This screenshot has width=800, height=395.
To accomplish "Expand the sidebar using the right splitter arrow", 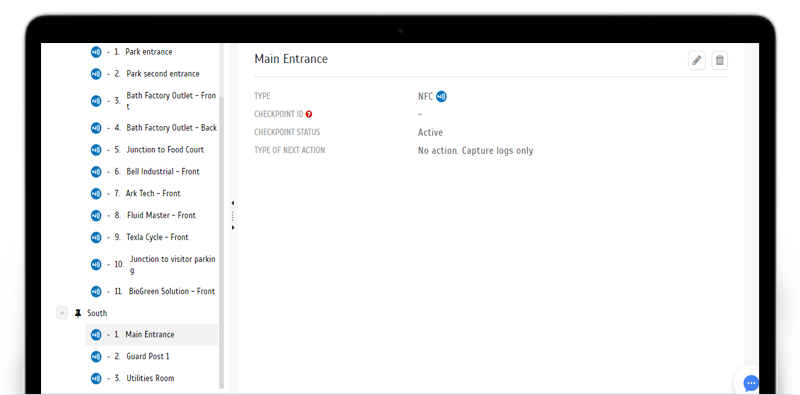I will pyautogui.click(x=233, y=228).
